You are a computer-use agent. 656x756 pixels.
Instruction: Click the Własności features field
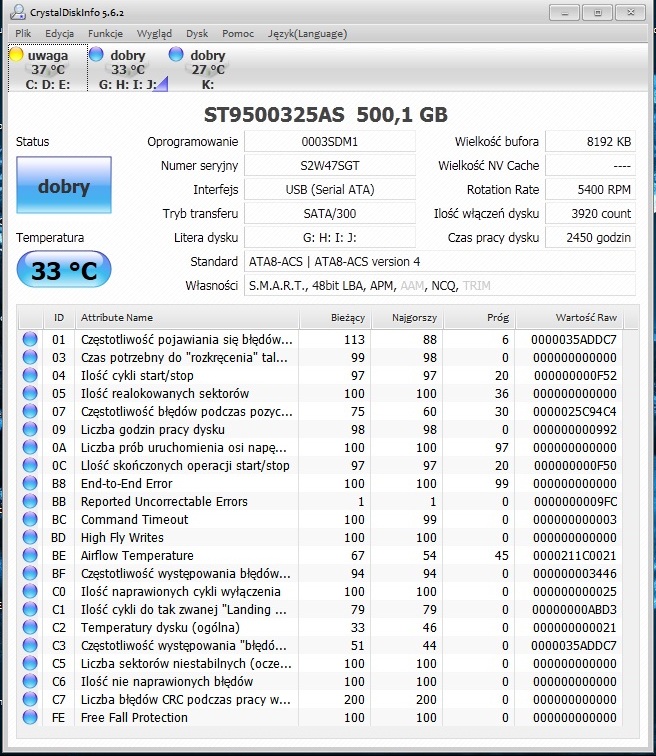tap(440, 286)
